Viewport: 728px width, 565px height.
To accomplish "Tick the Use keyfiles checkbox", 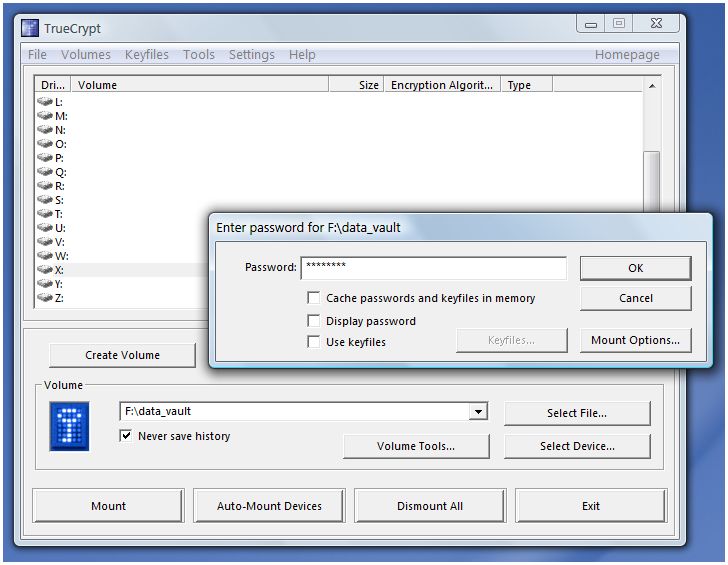I will 315,342.
